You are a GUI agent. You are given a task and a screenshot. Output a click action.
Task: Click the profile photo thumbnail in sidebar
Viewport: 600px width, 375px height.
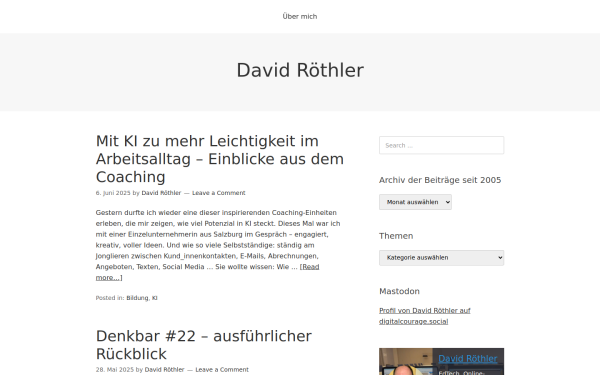[x=406, y=362]
